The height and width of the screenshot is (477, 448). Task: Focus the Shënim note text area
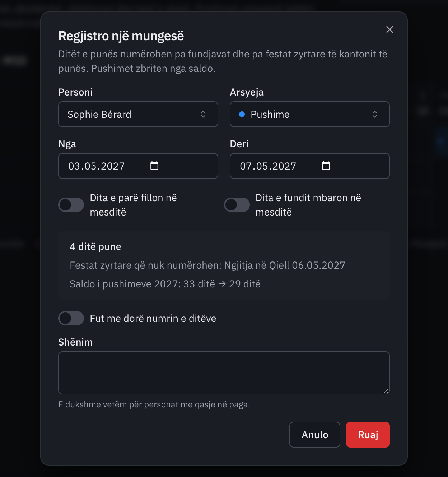click(x=224, y=373)
